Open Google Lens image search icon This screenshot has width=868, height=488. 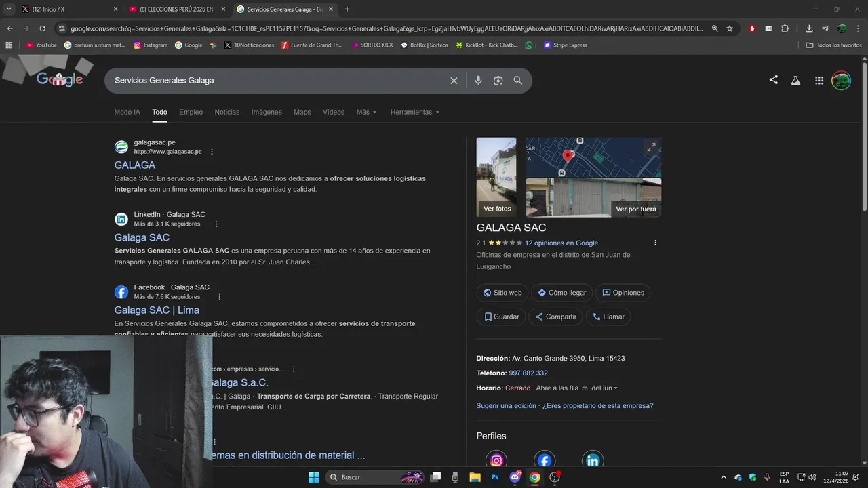pos(498,81)
